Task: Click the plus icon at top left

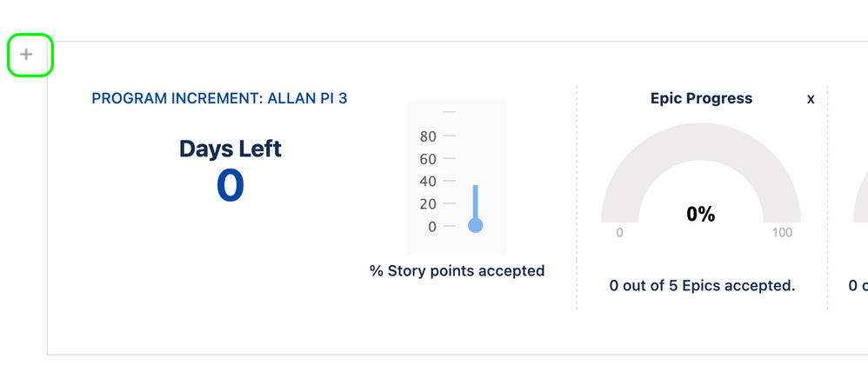Action: tap(27, 55)
